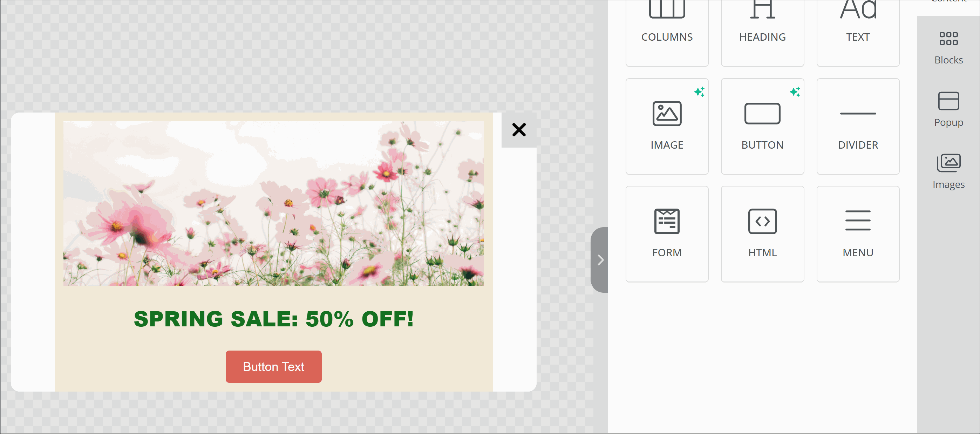Click the AI sparkle on Image block
The height and width of the screenshot is (434, 980).
coord(699,91)
